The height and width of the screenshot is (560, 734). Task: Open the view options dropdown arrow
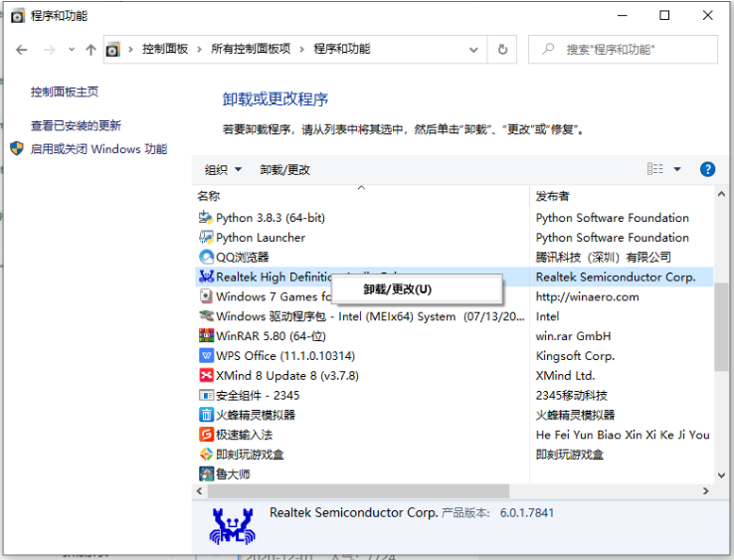(677, 169)
